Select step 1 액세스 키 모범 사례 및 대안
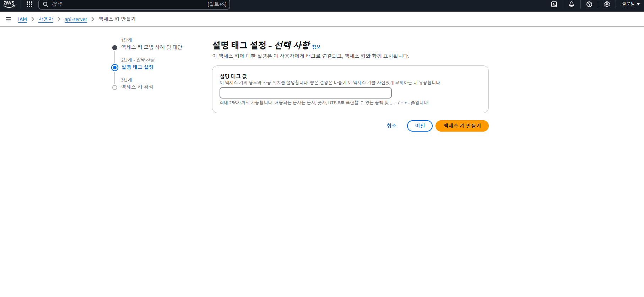This screenshot has height=297, width=644. point(152,47)
